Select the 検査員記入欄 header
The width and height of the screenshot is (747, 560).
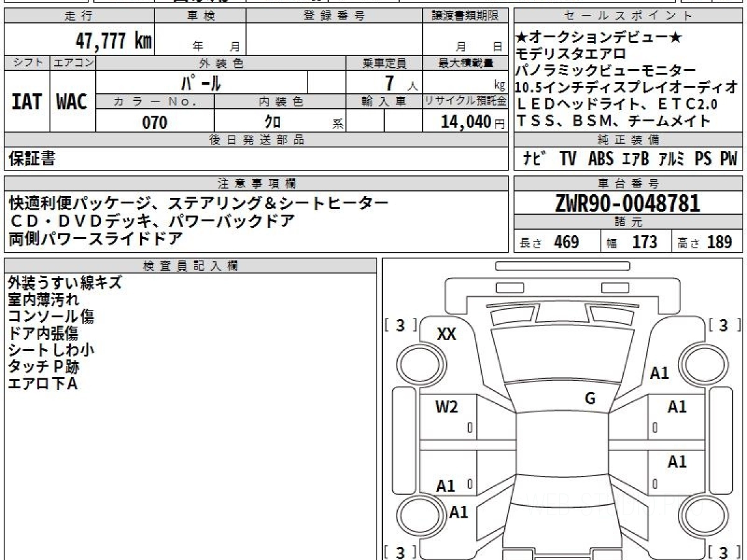coord(190,266)
